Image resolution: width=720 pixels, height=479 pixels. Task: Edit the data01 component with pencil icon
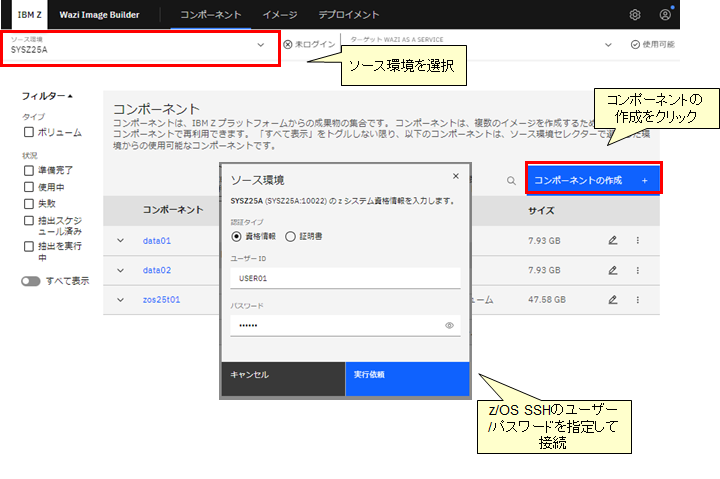[x=613, y=240]
